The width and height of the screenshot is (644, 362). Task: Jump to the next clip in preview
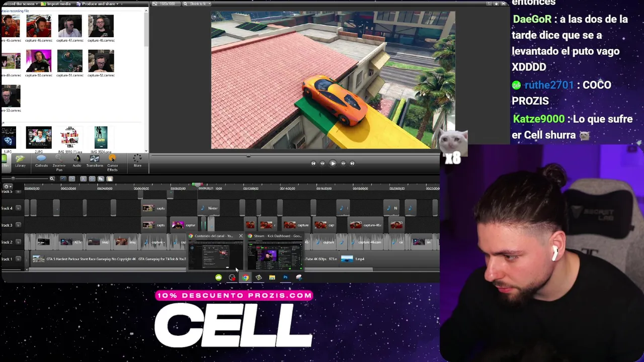coord(352,163)
